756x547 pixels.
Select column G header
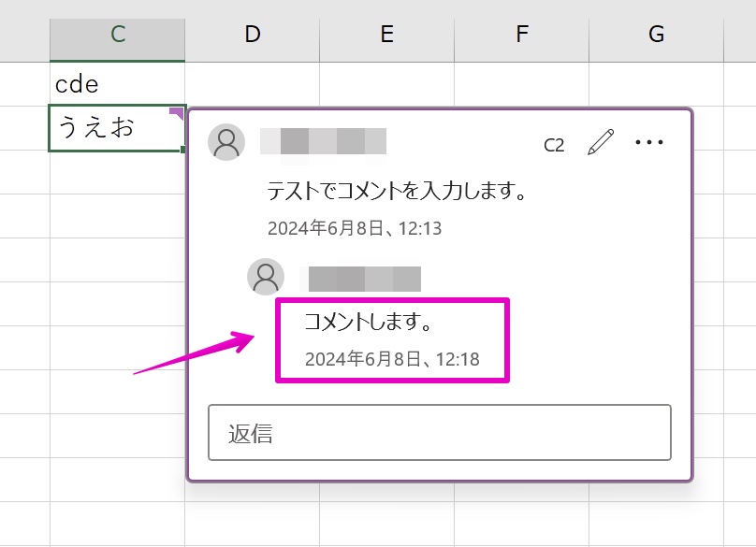[656, 40]
